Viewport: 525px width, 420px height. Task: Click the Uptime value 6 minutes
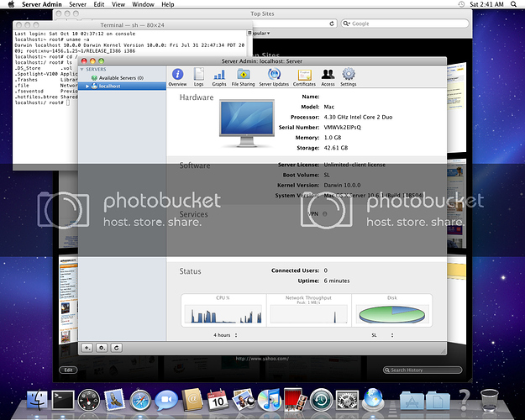337,281
